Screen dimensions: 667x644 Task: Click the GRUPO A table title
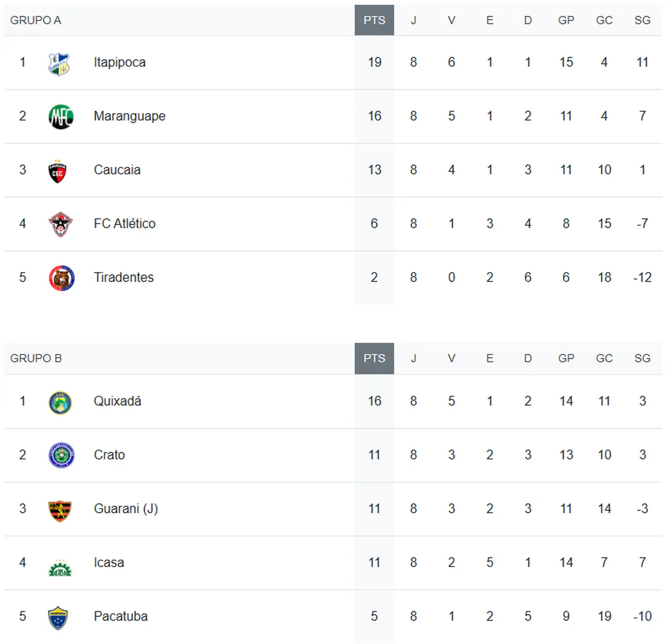coord(35,20)
